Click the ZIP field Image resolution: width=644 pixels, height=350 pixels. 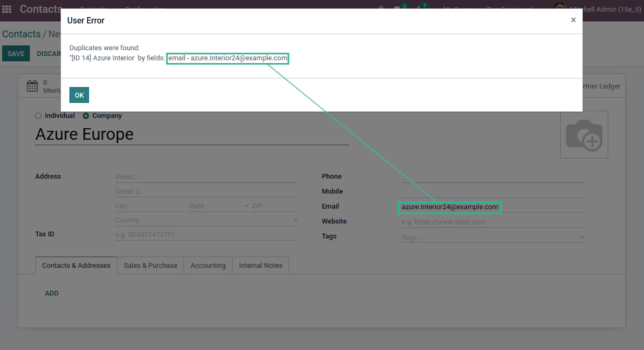pos(275,206)
